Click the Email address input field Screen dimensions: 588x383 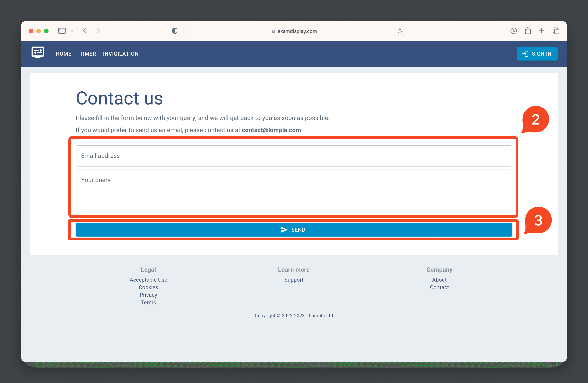point(294,156)
